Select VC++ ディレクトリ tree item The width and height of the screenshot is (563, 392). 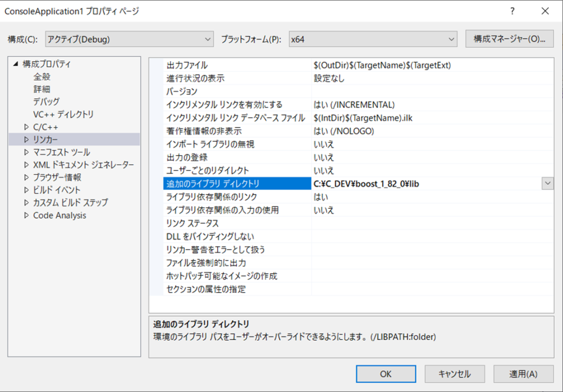(63, 114)
